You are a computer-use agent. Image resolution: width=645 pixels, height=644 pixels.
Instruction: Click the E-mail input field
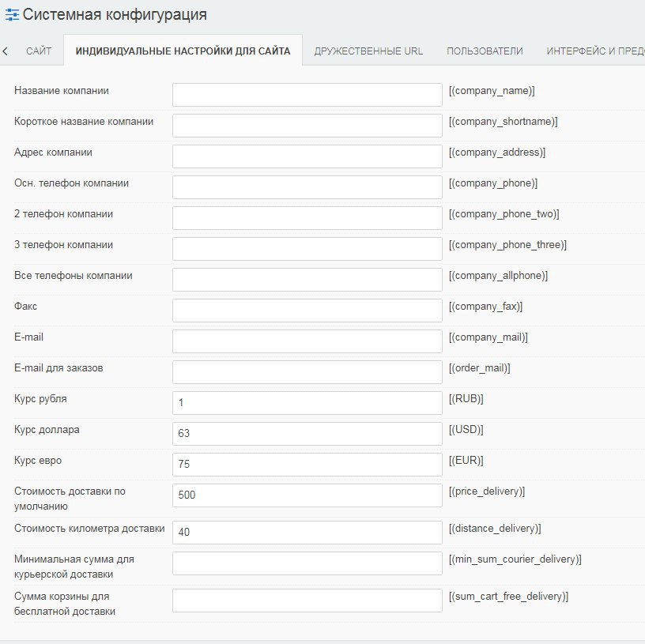307,341
